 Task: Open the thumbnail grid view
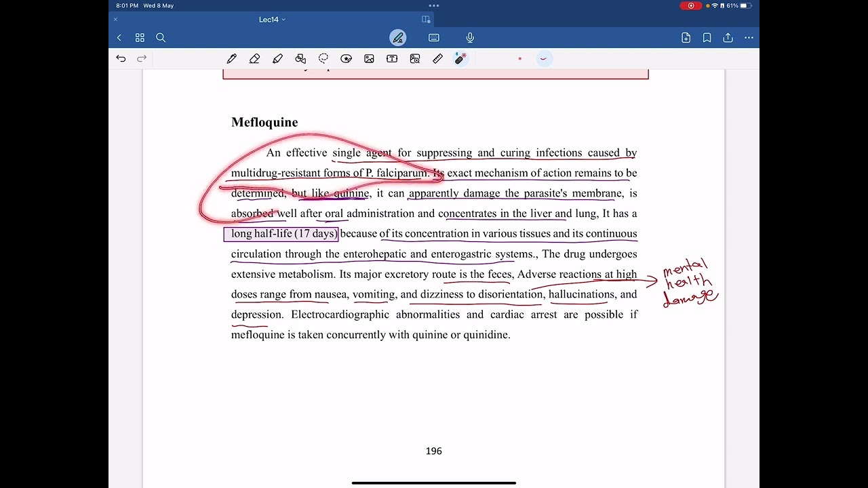coord(140,38)
